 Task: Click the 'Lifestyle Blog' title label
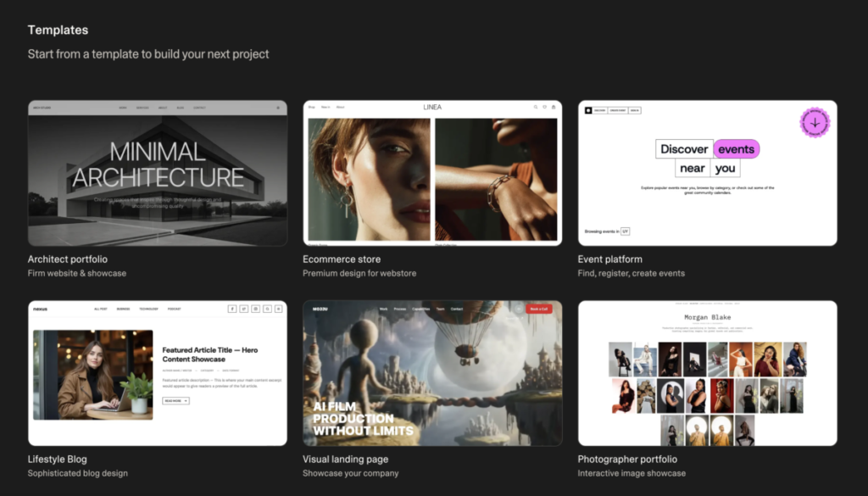coord(58,460)
